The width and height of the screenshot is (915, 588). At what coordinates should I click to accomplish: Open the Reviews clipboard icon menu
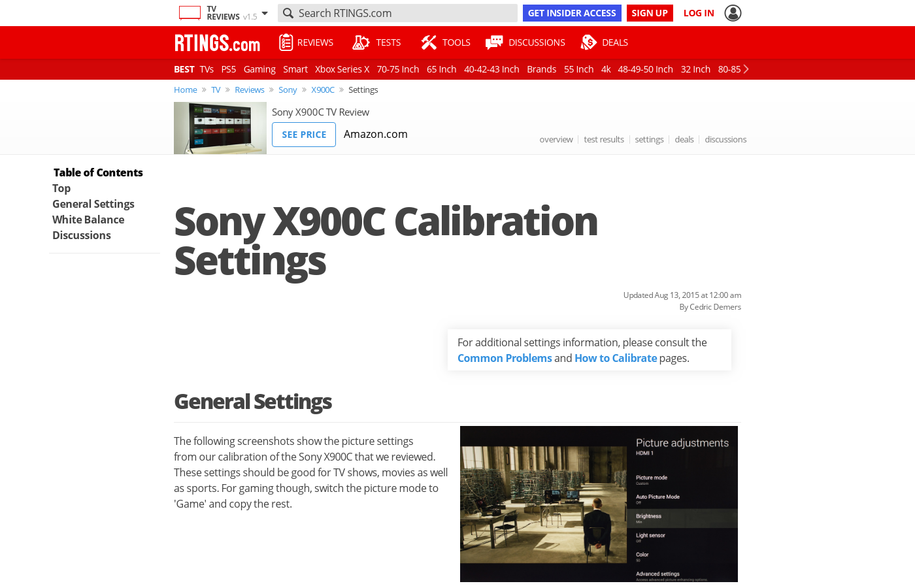pyautogui.click(x=286, y=42)
